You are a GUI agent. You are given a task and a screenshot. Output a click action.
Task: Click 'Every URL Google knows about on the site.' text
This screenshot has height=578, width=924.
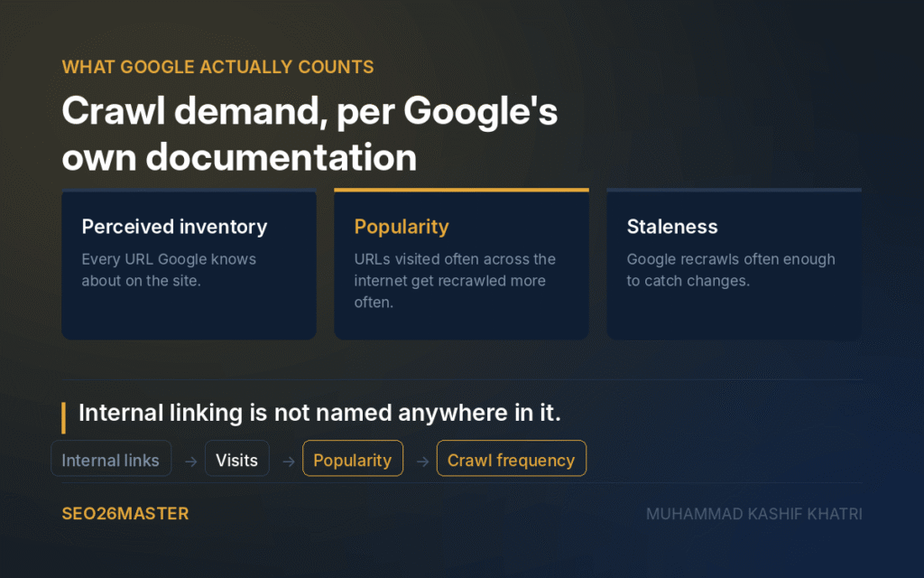pos(169,270)
